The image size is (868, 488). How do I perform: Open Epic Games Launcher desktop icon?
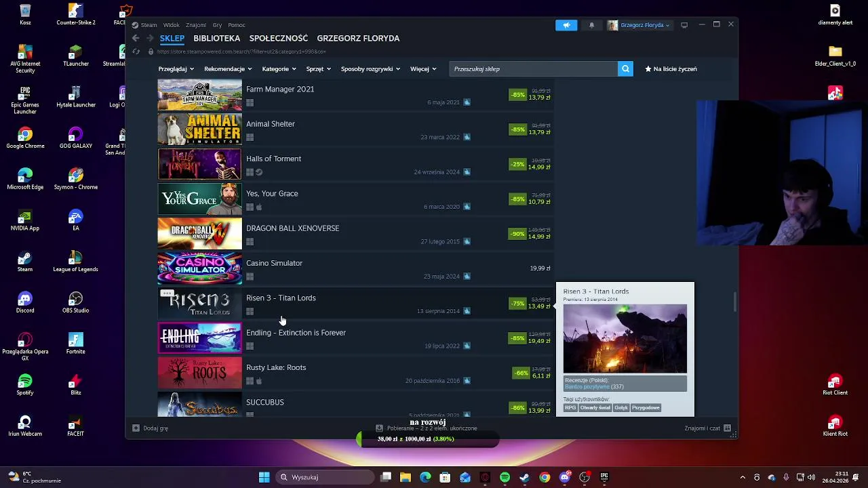pyautogui.click(x=25, y=100)
